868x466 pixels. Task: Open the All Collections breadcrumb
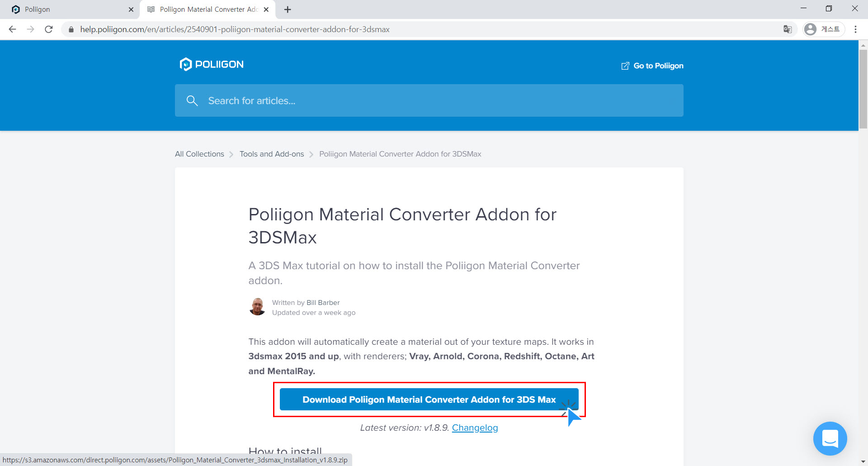[199, 154]
